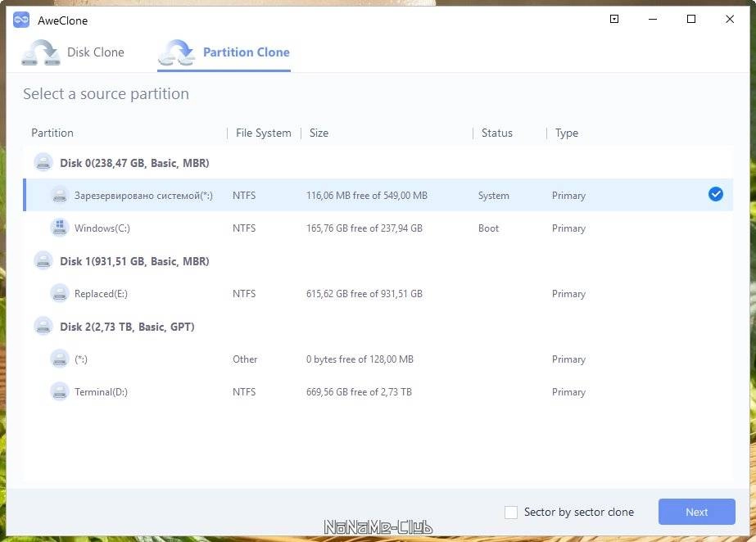Select Disk 2(2,73 TB, Basic, GPT) row
The width and height of the screenshot is (756, 542).
pos(378,327)
